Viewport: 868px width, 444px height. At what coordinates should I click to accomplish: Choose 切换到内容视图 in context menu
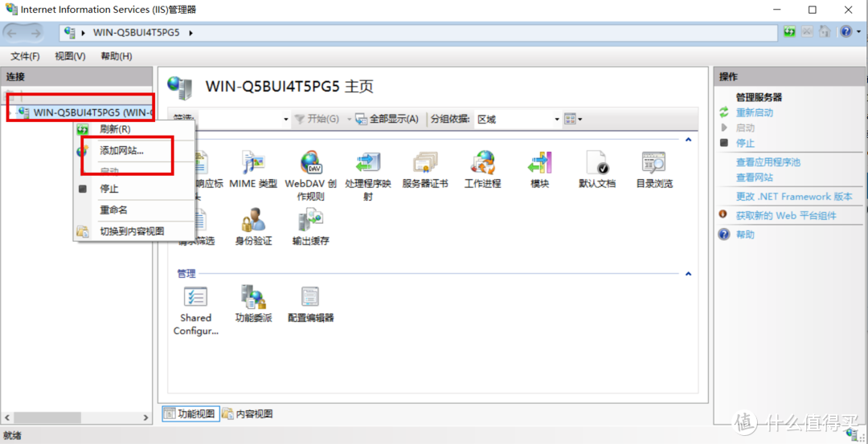tap(133, 231)
